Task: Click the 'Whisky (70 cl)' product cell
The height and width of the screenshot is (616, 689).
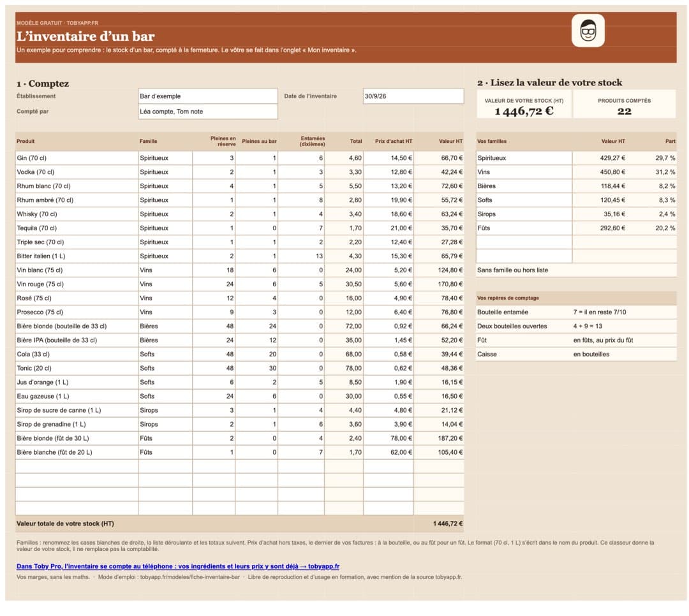Action: [x=77, y=214]
